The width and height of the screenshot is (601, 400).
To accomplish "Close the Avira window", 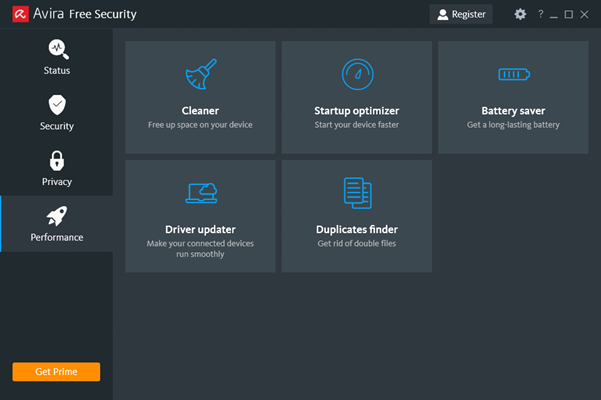I will pyautogui.click(x=584, y=15).
